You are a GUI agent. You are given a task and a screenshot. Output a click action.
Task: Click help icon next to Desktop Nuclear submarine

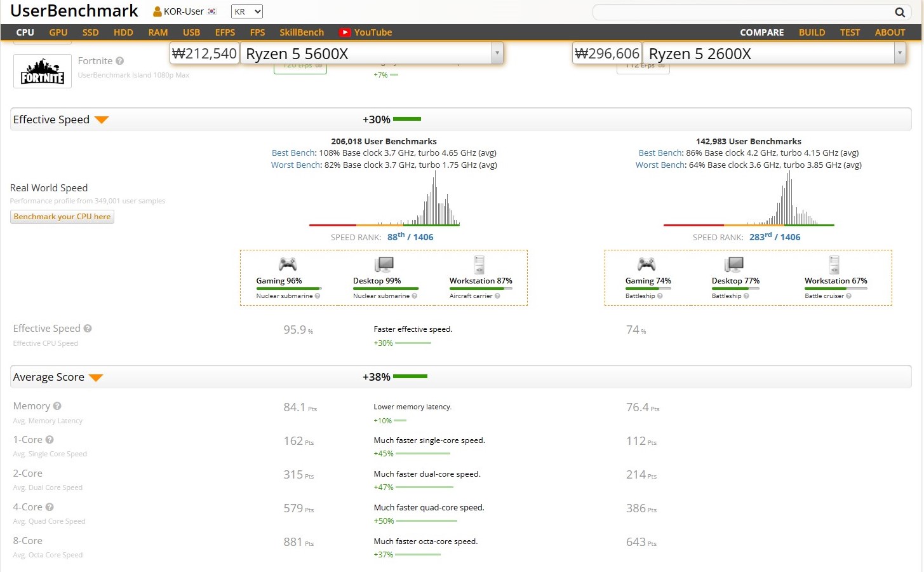pos(415,296)
